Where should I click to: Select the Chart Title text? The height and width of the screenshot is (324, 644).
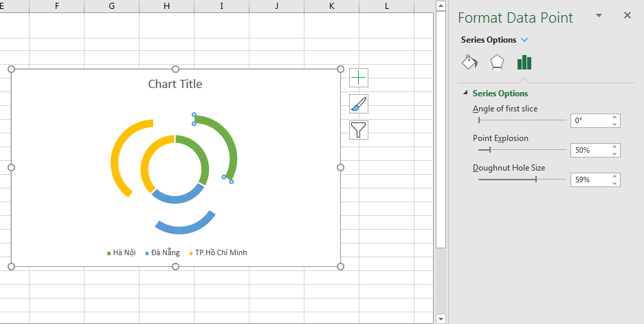(175, 85)
